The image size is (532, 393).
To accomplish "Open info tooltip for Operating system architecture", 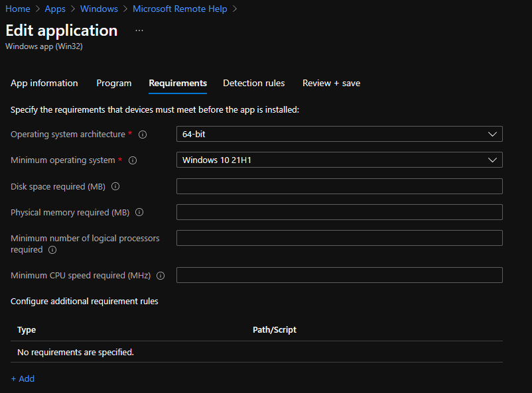I will click(143, 135).
